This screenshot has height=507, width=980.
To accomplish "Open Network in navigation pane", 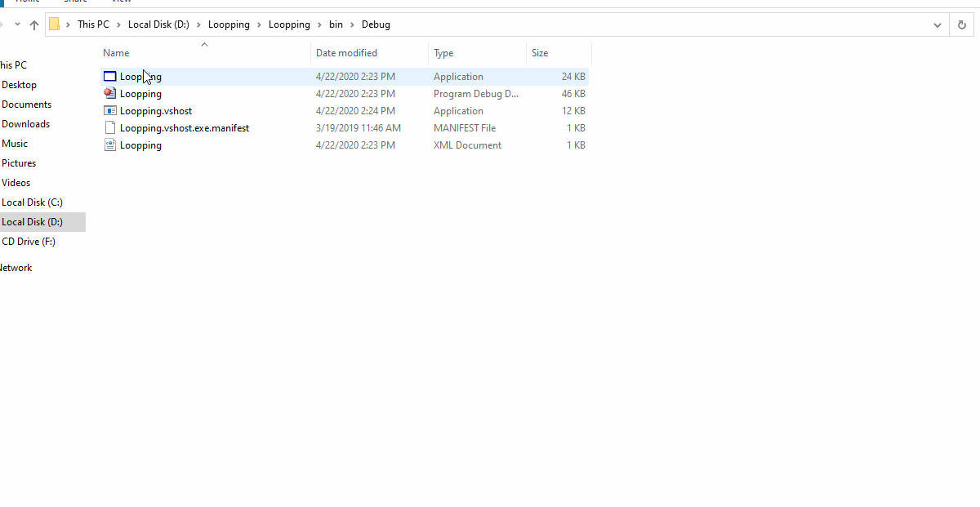I will 16,268.
